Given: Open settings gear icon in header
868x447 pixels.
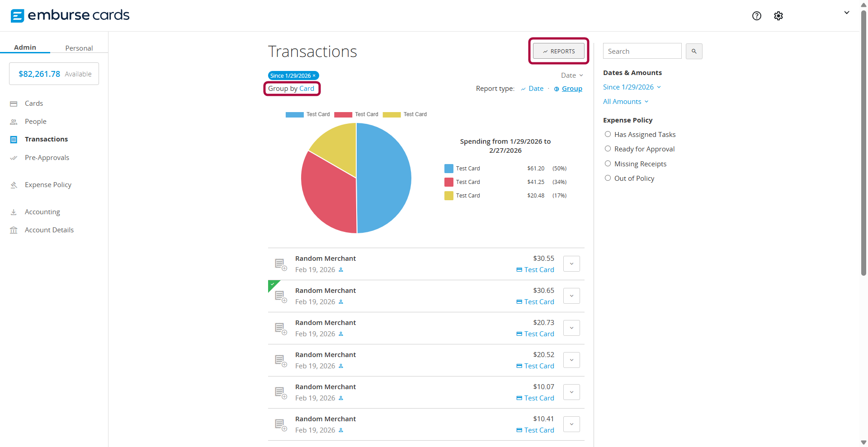Looking at the screenshot, I should 778,16.
